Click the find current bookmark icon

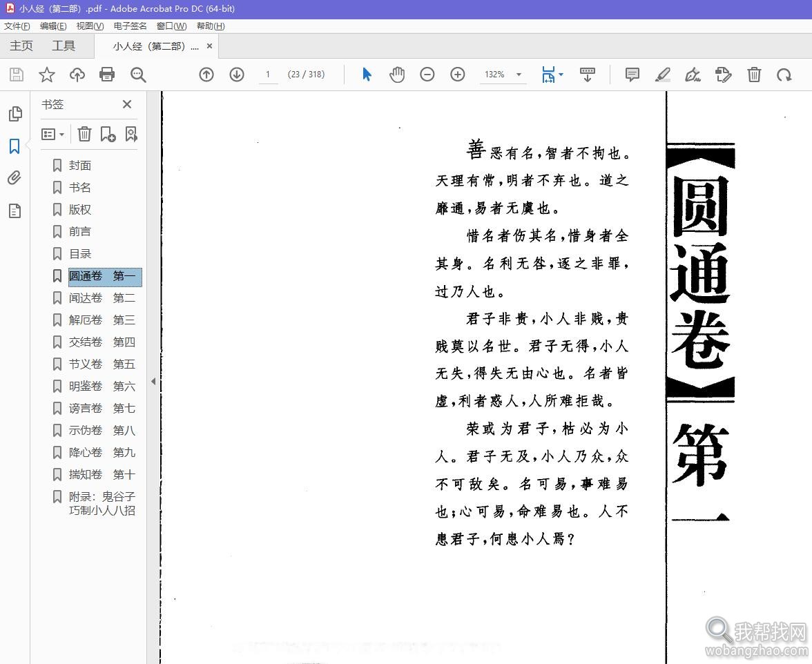(x=131, y=134)
